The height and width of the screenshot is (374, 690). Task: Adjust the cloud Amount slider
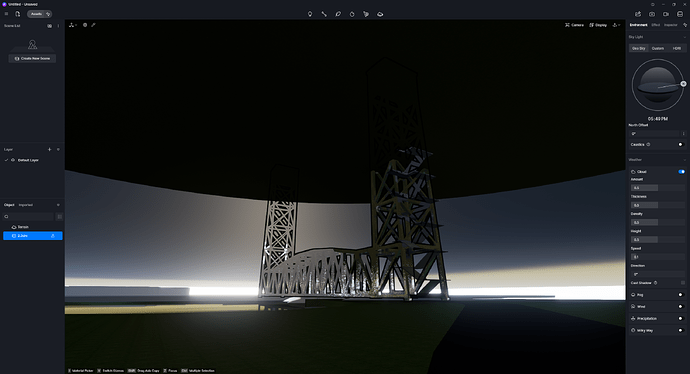(657, 188)
